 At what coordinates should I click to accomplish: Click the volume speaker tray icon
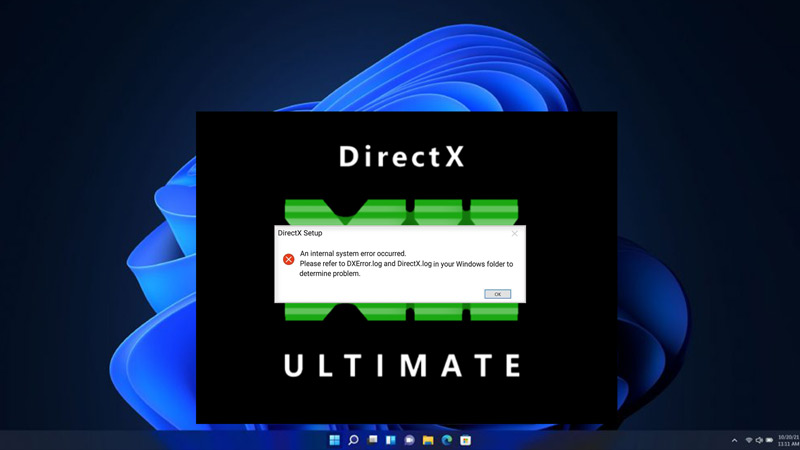point(759,440)
